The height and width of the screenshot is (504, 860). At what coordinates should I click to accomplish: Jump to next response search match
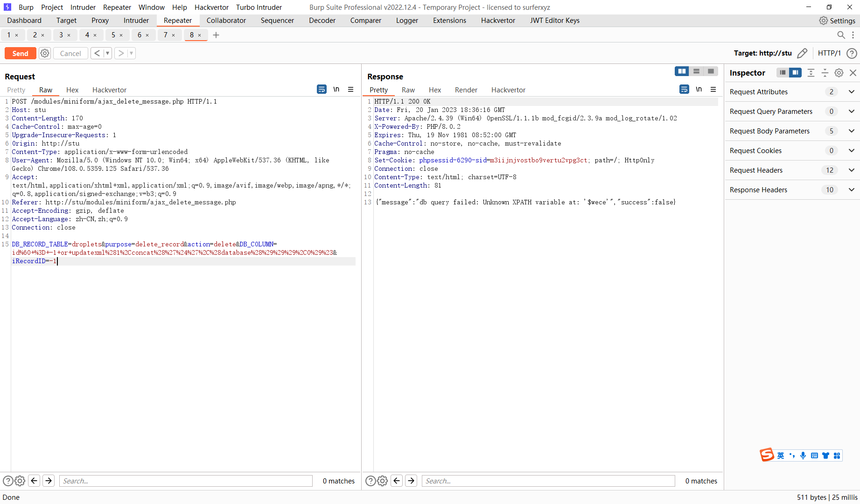point(411,481)
